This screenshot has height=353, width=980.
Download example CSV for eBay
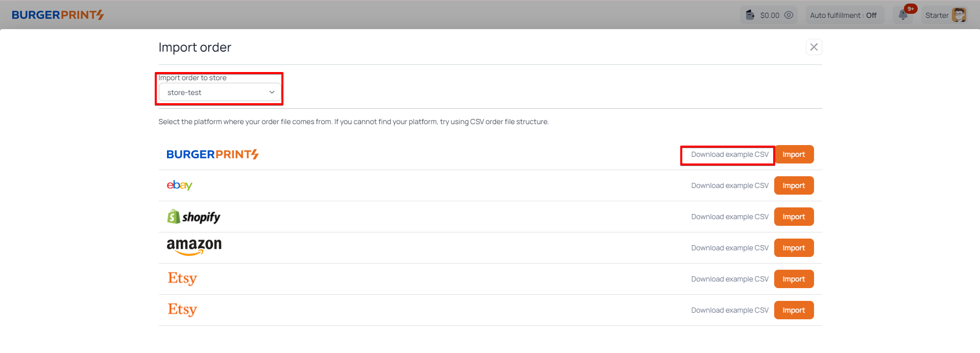729,185
